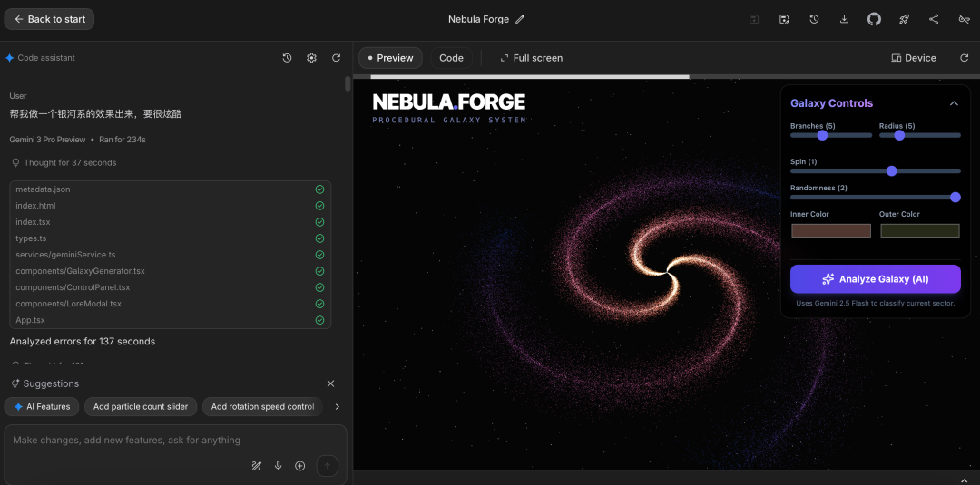Collapse the Galaxy Controls panel
The width and height of the screenshot is (980, 485).
point(954,103)
